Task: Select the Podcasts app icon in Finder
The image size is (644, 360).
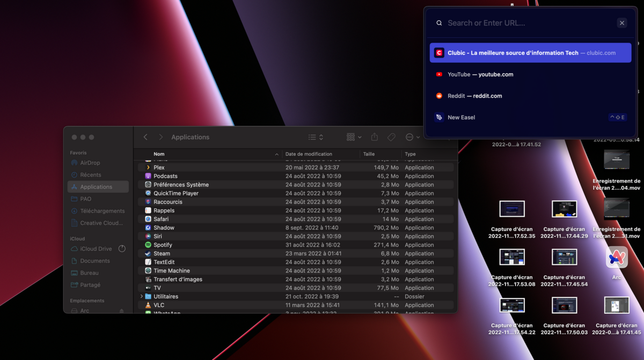Action: [x=148, y=176]
